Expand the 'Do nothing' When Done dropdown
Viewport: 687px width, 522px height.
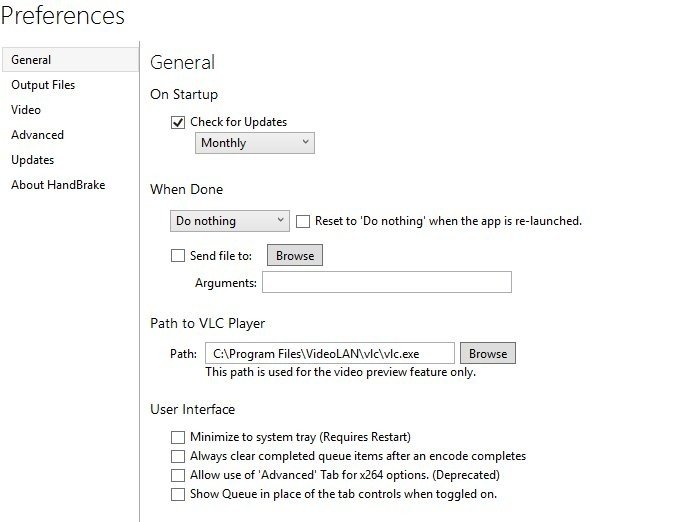(x=230, y=221)
